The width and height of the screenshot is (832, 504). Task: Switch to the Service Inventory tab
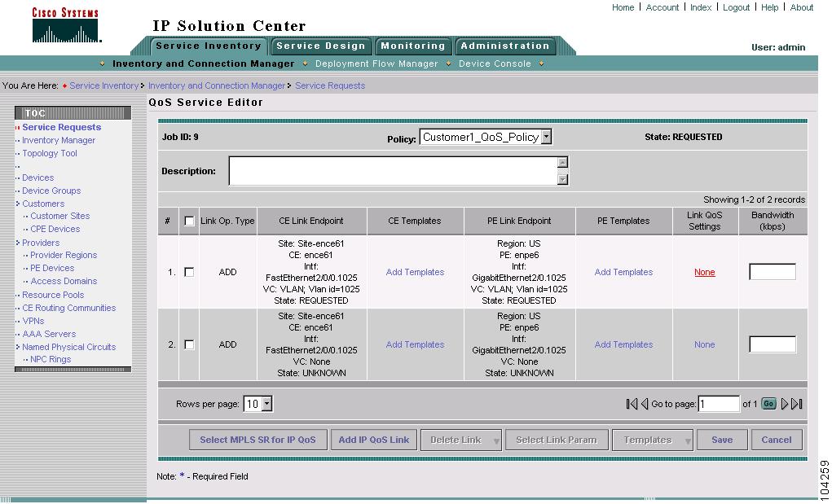[x=209, y=46]
